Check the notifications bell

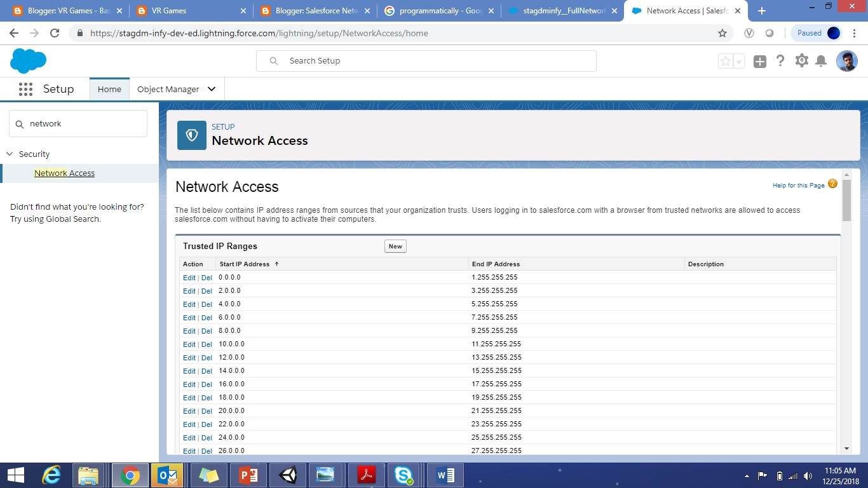(822, 60)
